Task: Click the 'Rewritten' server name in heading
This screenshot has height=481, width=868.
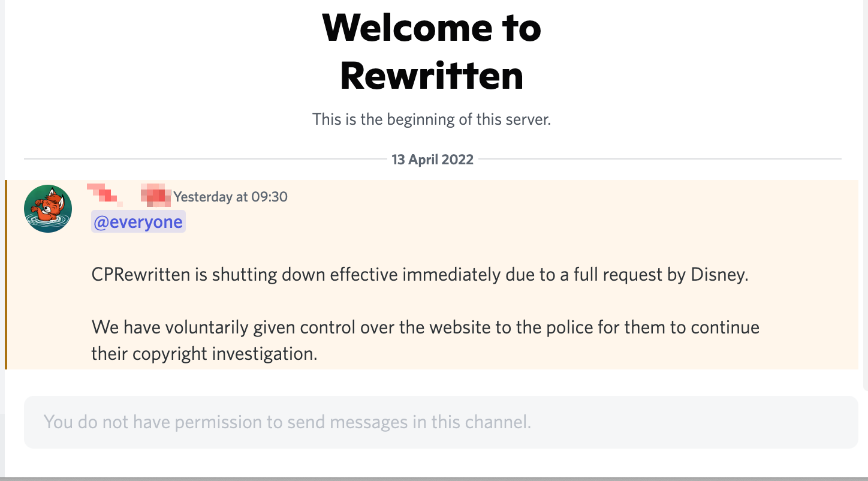Action: coord(432,75)
